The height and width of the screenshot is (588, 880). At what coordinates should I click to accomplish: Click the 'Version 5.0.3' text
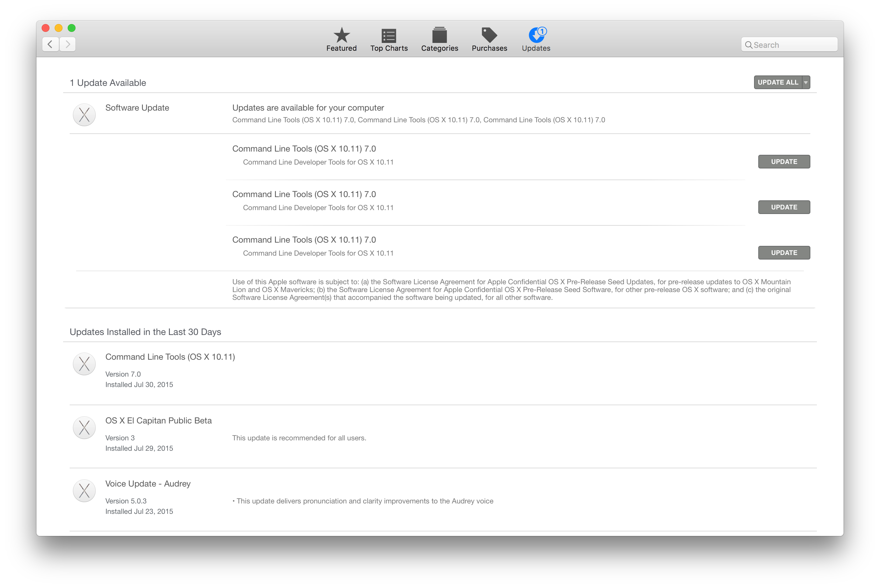[x=126, y=501]
